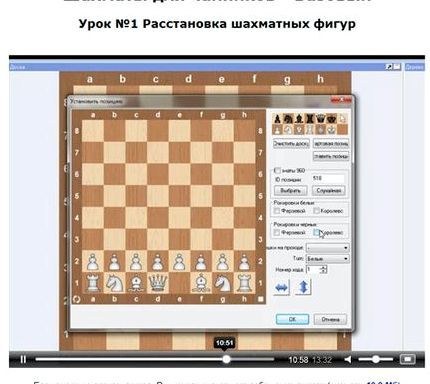Screen dimensions: 430x384
Task: Click the starting position button
Action: [331, 144]
